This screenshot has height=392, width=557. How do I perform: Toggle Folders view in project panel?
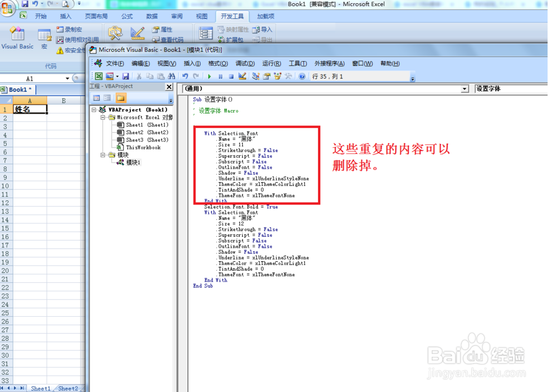click(x=121, y=98)
